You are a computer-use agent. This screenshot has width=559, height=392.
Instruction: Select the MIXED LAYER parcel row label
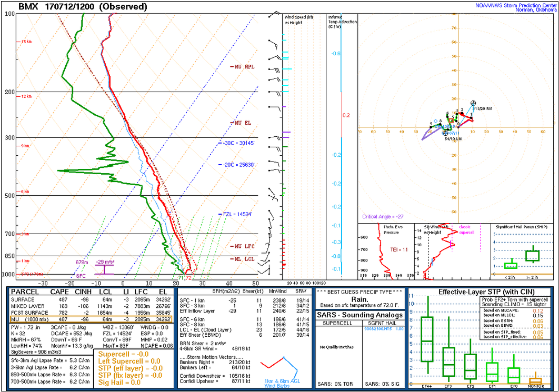tap(28, 306)
